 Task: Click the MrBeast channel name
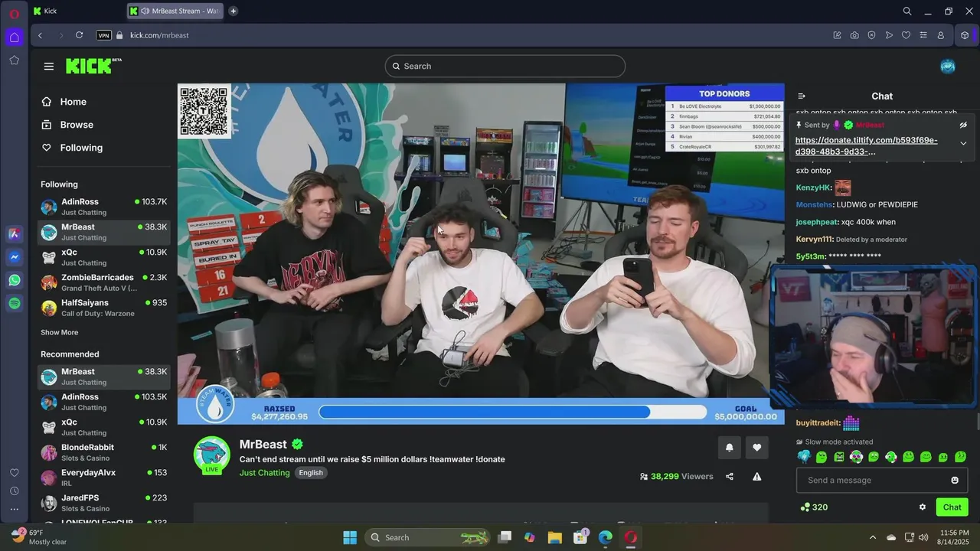(x=263, y=445)
